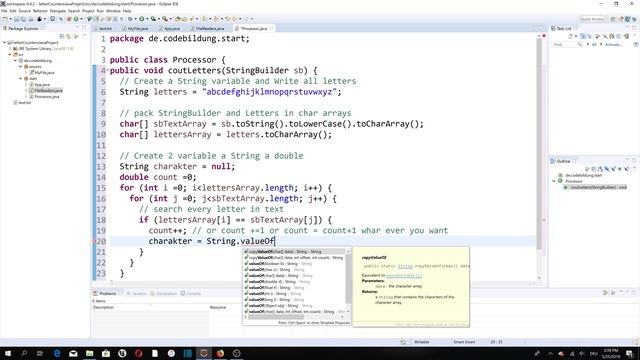Collapse the de.codebildung package node
The width and height of the screenshot is (640, 360).
[16, 60]
